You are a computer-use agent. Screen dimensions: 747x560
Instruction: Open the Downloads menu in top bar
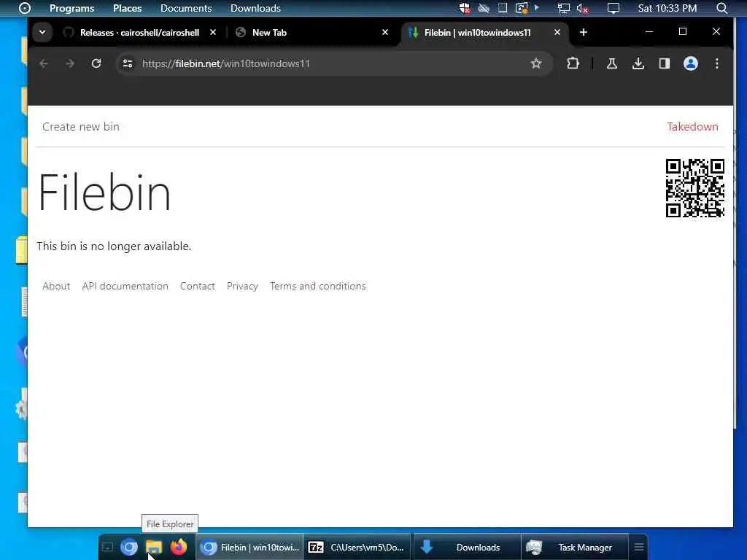[255, 8]
